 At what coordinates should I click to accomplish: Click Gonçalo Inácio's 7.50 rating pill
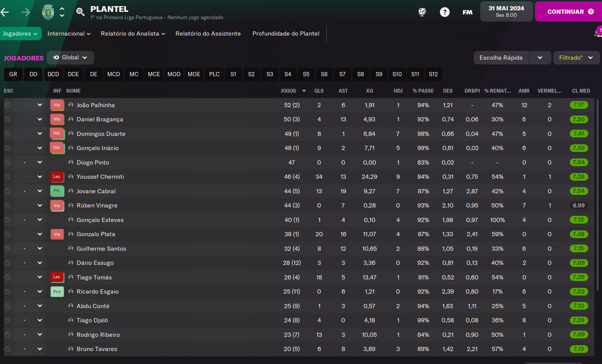[579, 148]
